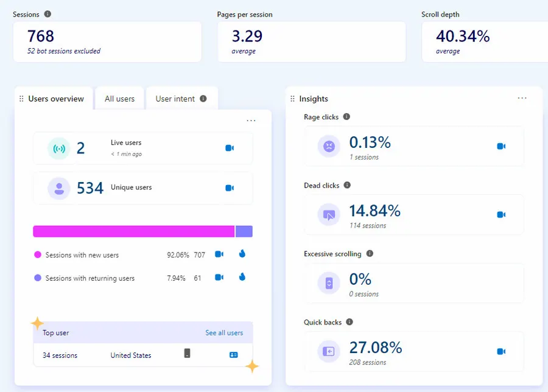Click the purple returning users bar segment
The image size is (548, 392).
(x=244, y=231)
